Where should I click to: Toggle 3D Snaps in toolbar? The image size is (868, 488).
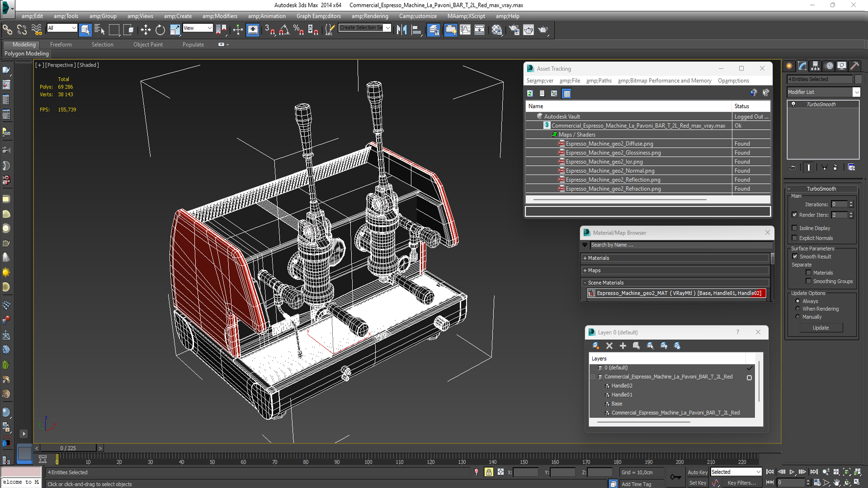pos(270,30)
